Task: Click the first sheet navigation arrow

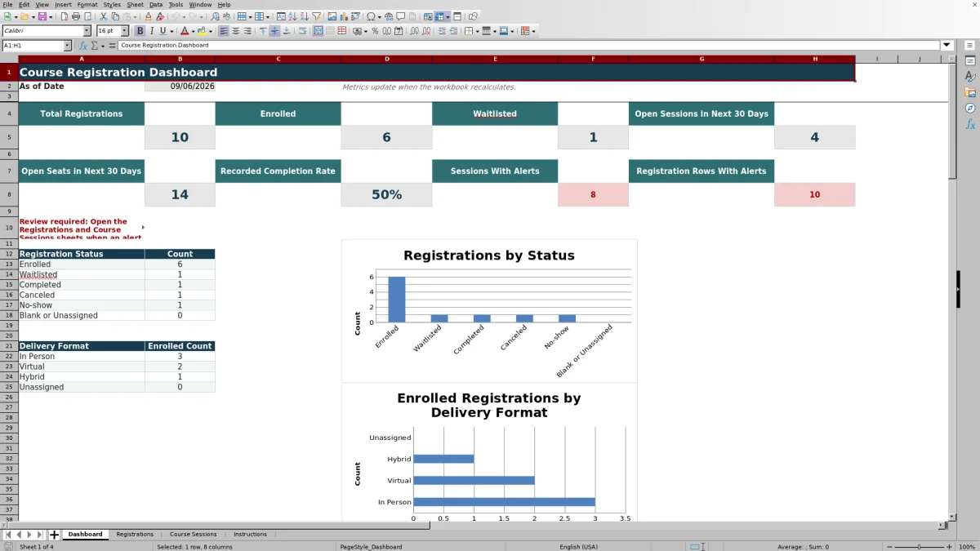Action: tap(8, 535)
